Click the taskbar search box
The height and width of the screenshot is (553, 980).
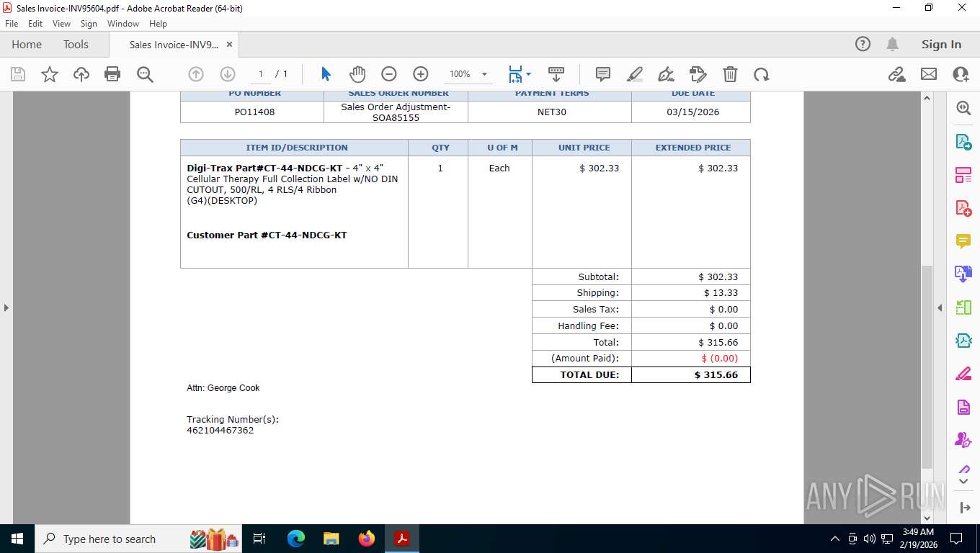click(x=140, y=539)
